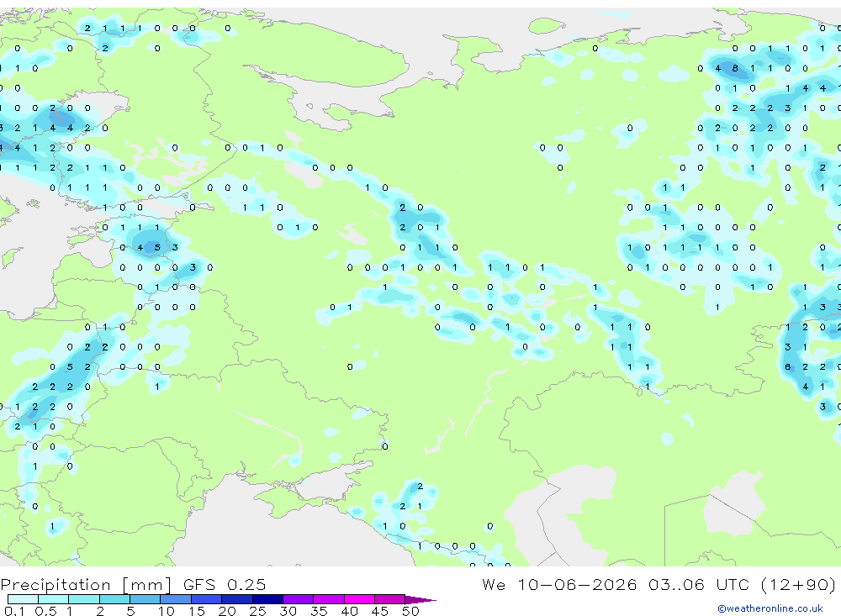
Task: Click the '25' scale label under the legend
Action: 257,611
